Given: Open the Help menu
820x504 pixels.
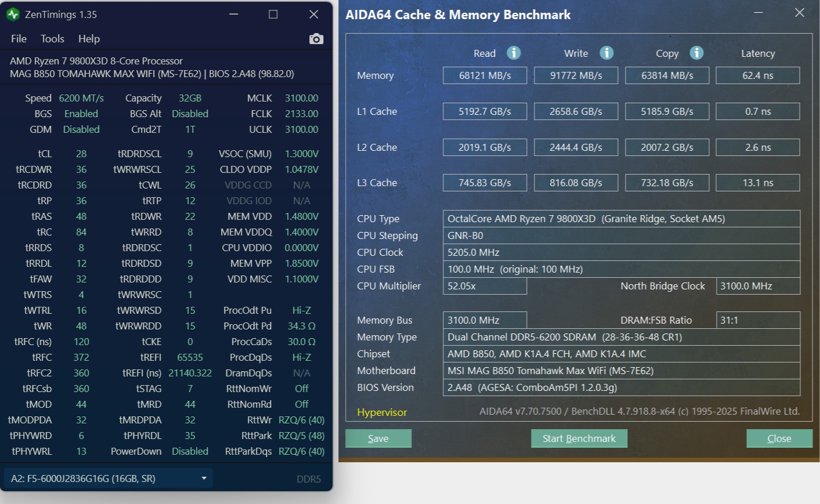Looking at the screenshot, I should (x=89, y=39).
